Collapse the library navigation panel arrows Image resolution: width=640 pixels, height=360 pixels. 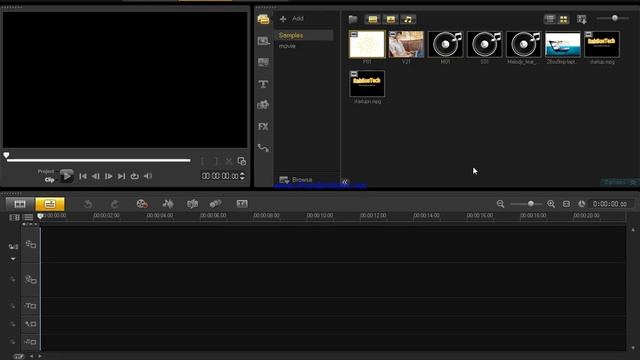[x=345, y=182]
